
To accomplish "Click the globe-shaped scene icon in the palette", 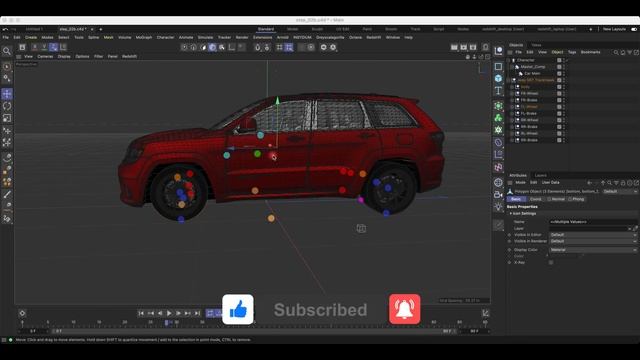I will pos(498,182).
